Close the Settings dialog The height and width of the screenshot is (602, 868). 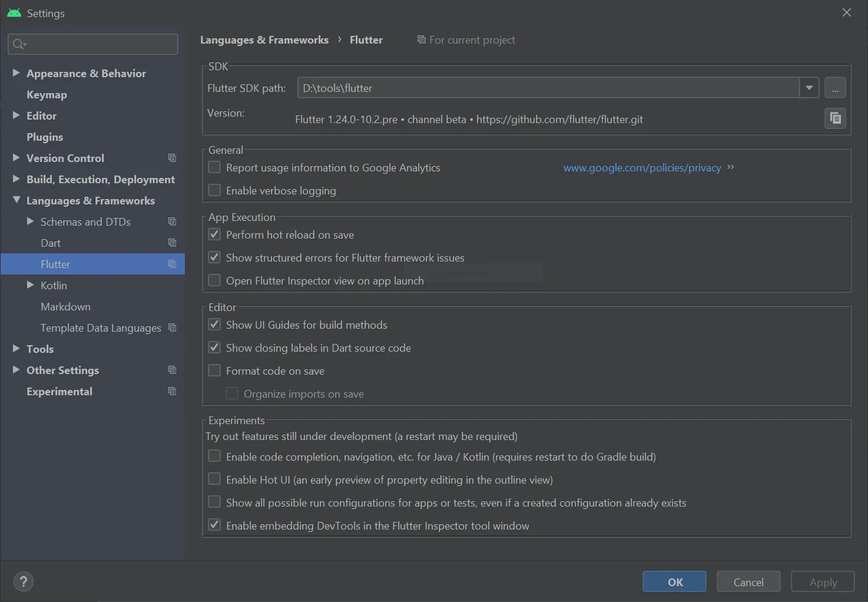coord(847,12)
